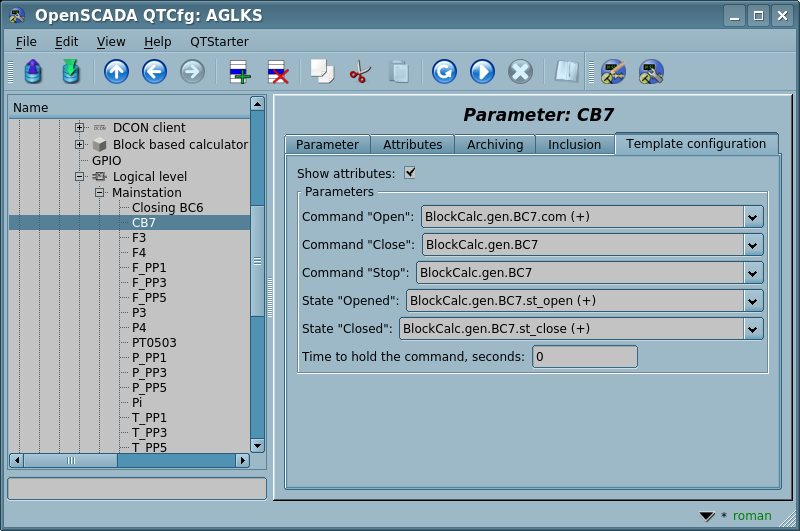The image size is (800, 531).
Task: Click the tree panel horizontal scrollbar
Action: coord(128,461)
